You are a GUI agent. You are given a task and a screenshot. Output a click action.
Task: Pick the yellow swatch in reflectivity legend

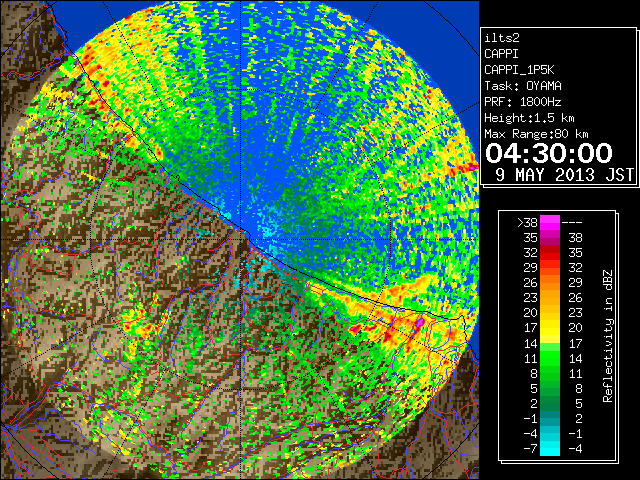point(550,328)
